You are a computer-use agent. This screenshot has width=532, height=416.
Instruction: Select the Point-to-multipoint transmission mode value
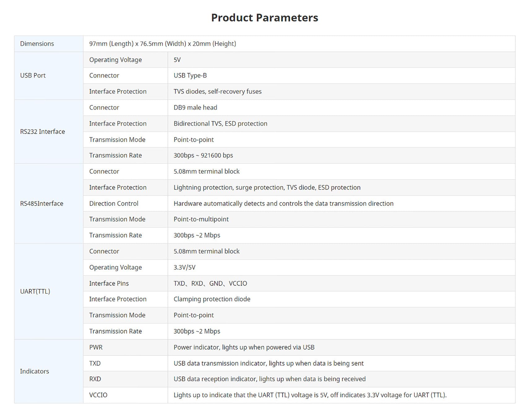coord(201,219)
